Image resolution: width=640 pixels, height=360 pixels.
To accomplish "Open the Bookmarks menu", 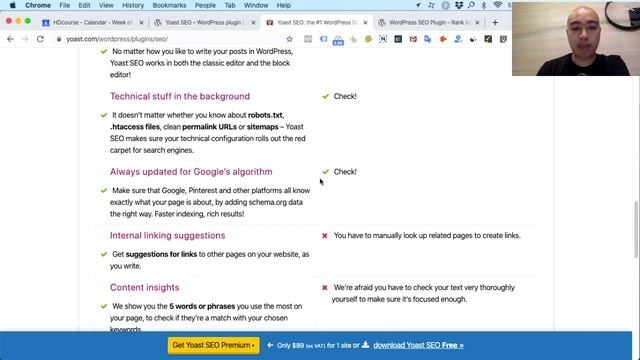I will tap(169, 5).
